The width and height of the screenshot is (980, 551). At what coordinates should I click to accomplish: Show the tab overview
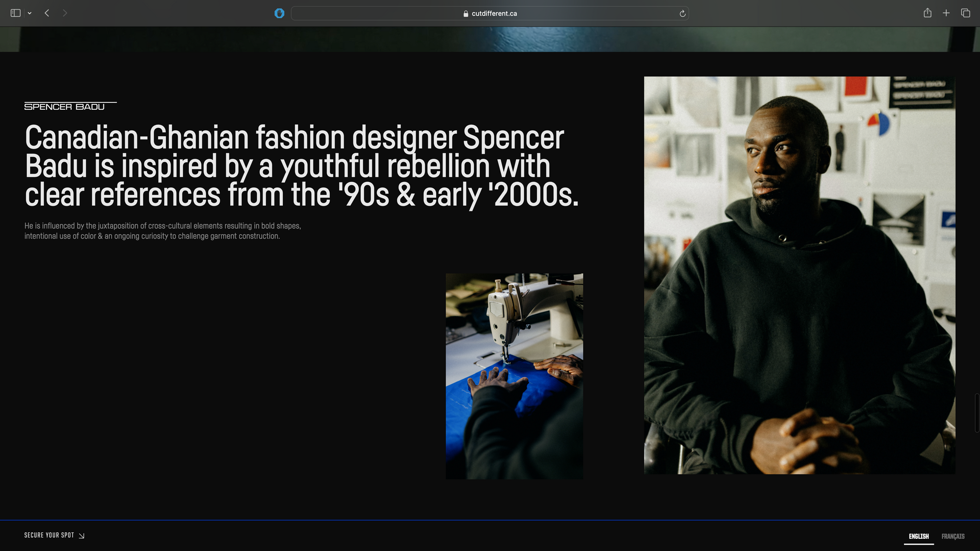pyautogui.click(x=965, y=13)
